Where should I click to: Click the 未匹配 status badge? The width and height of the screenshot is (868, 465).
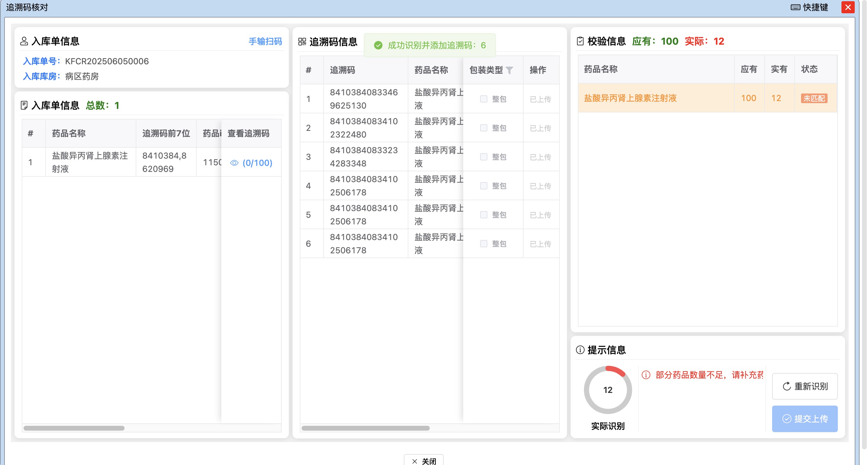pos(814,98)
